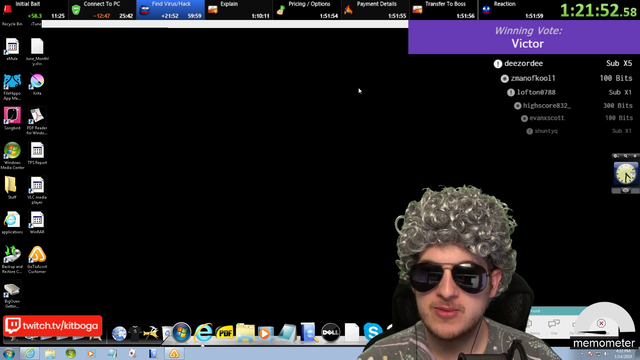This screenshot has height=360, width=640.
Task: Click the highscore832_ 300 Bits row
Action: coord(573,105)
